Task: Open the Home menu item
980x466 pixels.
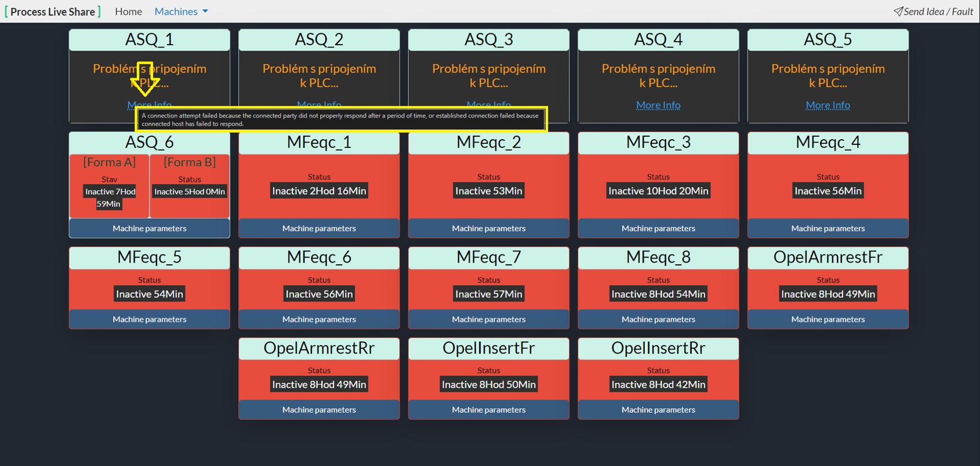Action: tap(128, 12)
